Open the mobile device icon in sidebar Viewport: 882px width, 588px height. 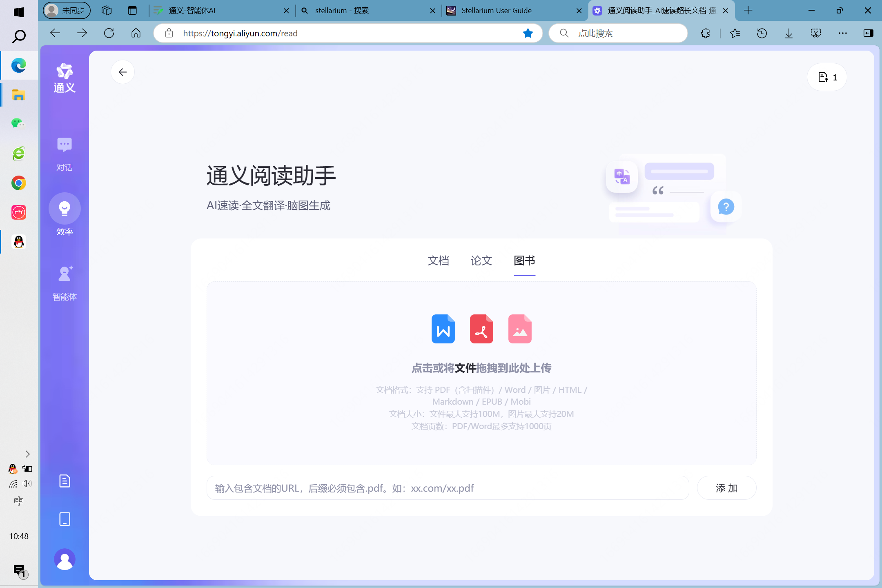(65, 519)
